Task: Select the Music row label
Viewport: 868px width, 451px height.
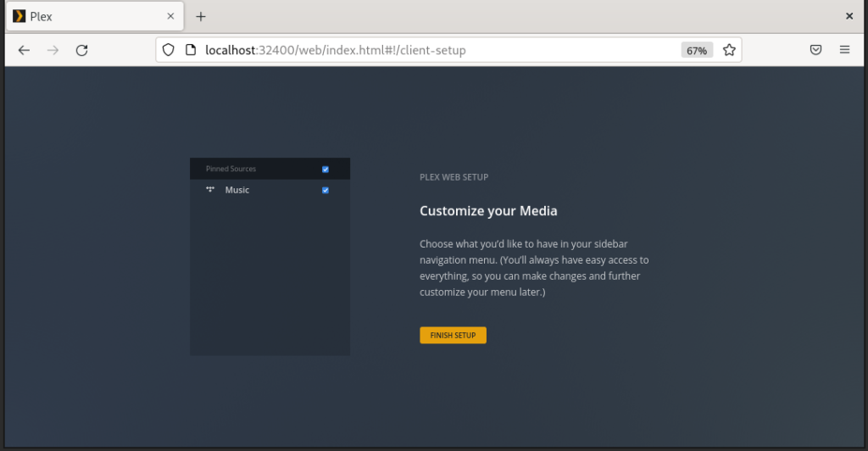Action: tap(237, 190)
